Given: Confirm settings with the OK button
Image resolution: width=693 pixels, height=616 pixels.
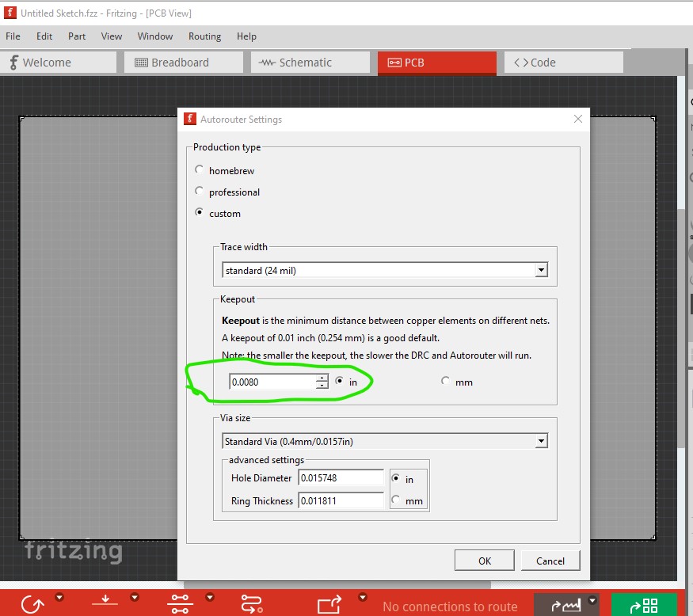Looking at the screenshot, I should (485, 561).
